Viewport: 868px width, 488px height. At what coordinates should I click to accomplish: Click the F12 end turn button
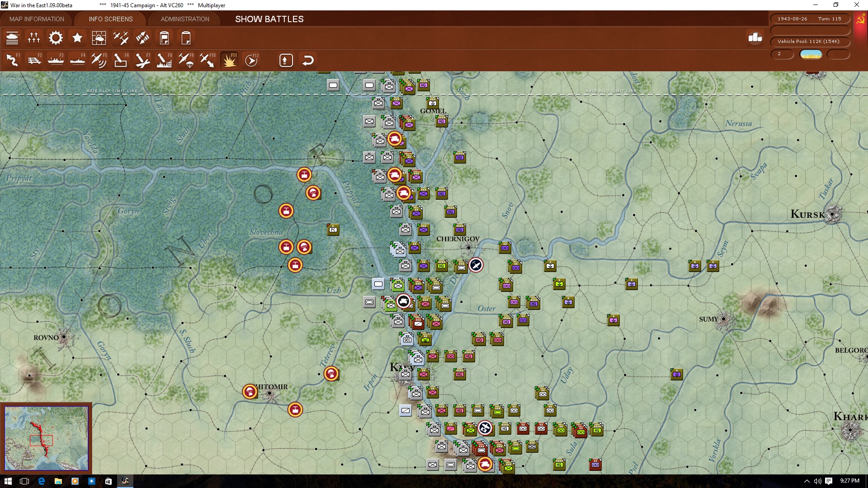point(251,60)
